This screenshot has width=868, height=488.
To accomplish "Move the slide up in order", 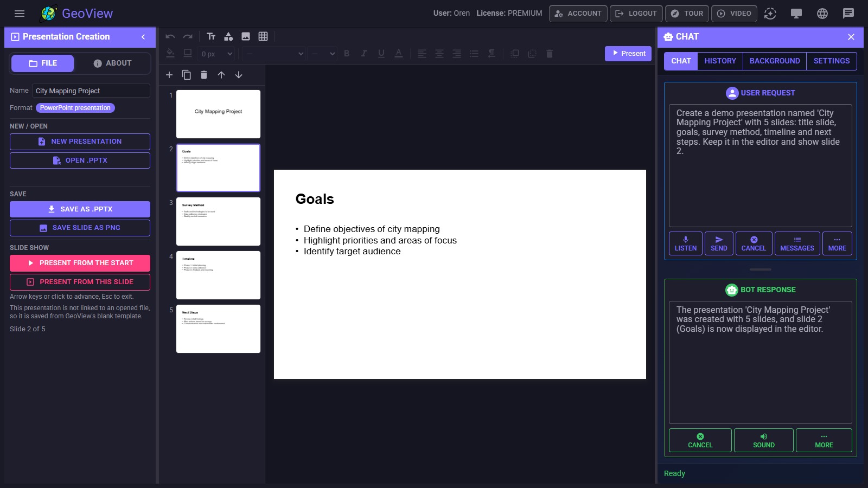I will point(221,75).
